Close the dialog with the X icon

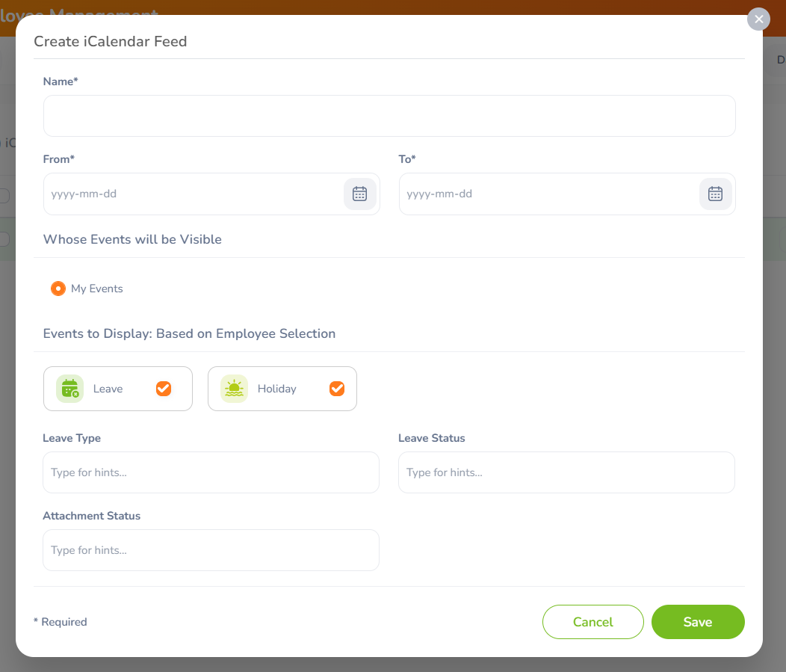click(x=758, y=19)
